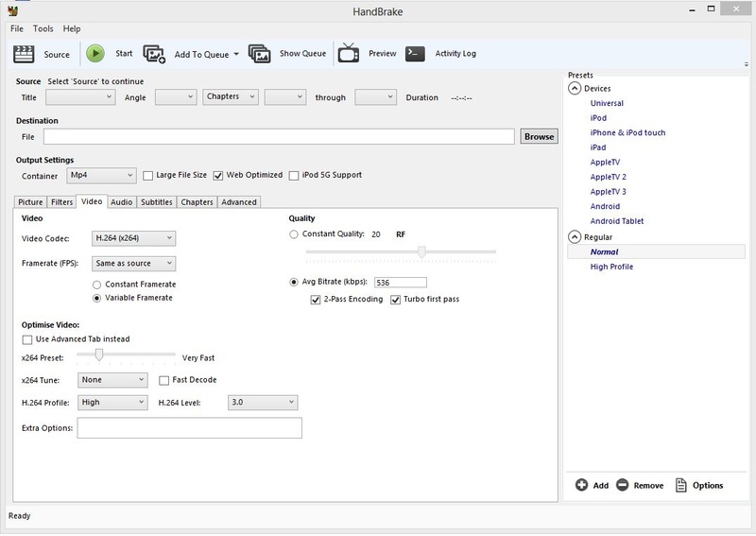Disable the Turbo first pass checkbox
756x536 pixels.
tap(396, 300)
